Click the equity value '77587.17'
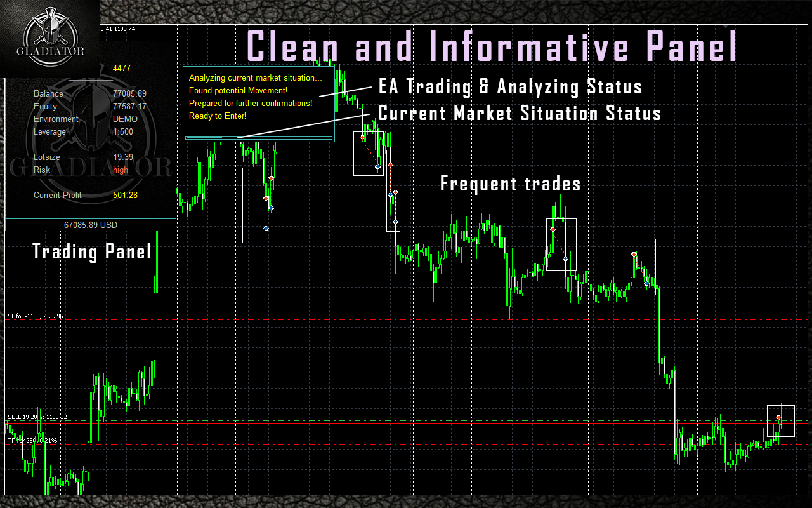Viewport: 812px width, 508px height. pos(129,107)
